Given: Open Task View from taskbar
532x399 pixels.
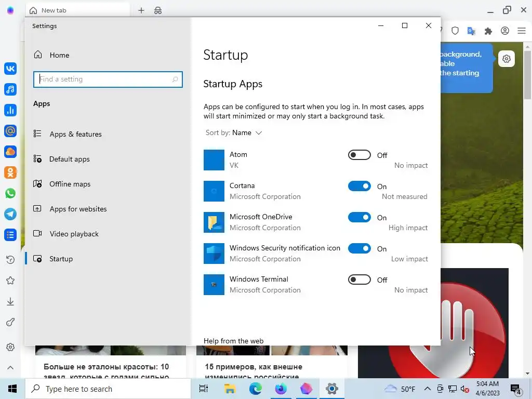Looking at the screenshot, I should 204,389.
